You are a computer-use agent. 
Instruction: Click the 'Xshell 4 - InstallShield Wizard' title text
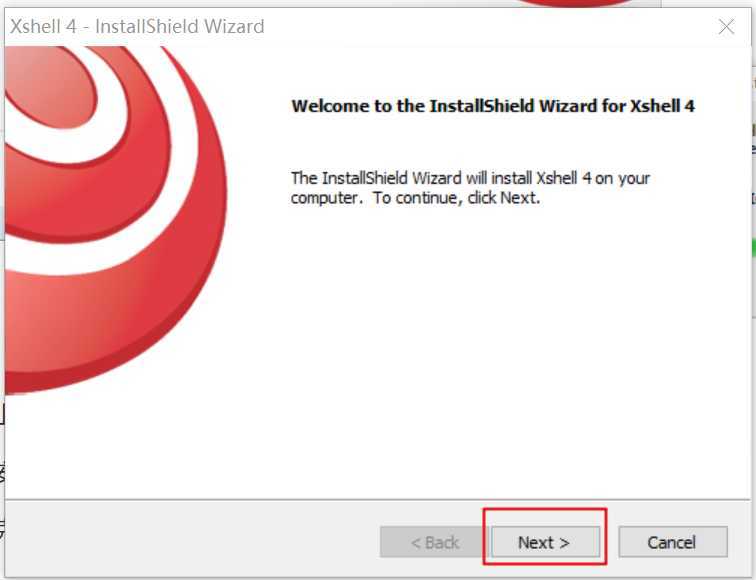pyautogui.click(x=137, y=27)
